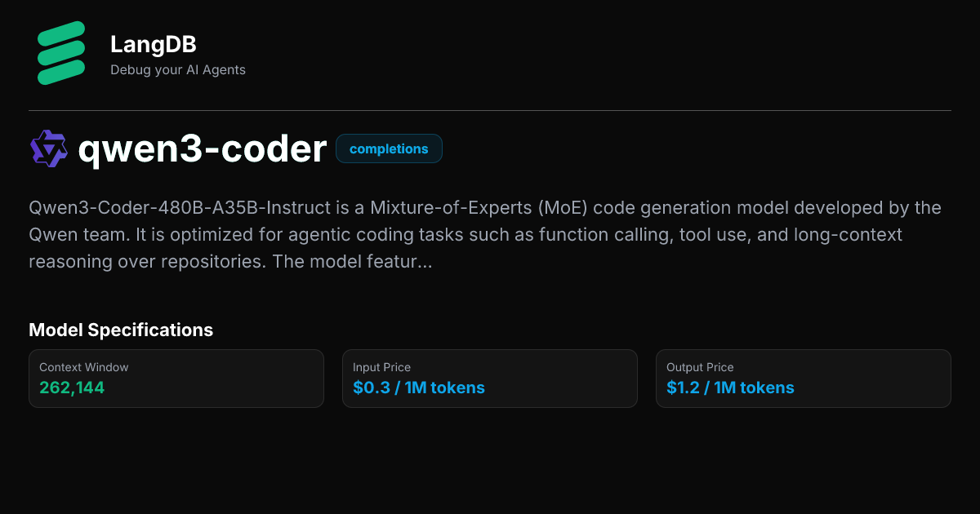Image resolution: width=980 pixels, height=514 pixels.
Task: Click the 'completions' badge
Action: point(389,149)
